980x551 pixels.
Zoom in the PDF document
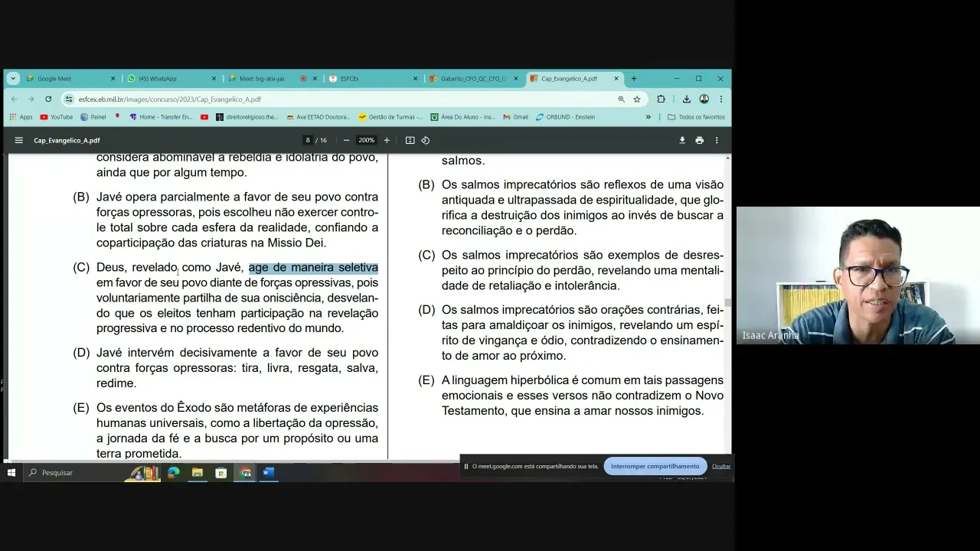(x=387, y=140)
